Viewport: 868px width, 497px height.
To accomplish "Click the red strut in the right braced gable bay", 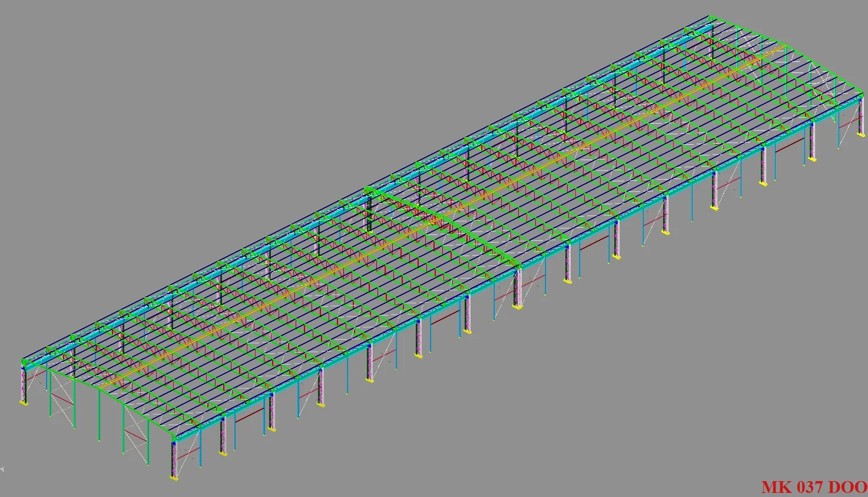I will click(x=135, y=436).
